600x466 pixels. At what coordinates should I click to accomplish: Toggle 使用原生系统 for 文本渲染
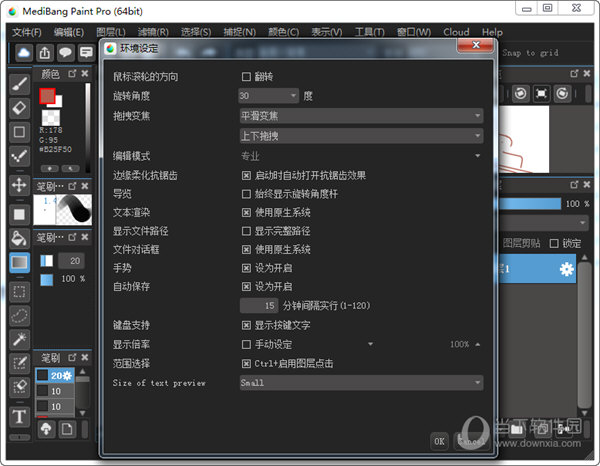pyautogui.click(x=246, y=212)
